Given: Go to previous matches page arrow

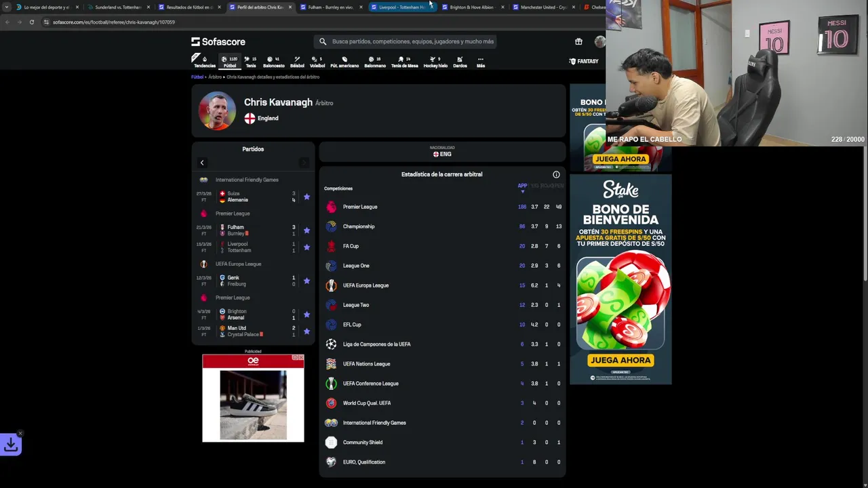Looking at the screenshot, I should click(201, 163).
